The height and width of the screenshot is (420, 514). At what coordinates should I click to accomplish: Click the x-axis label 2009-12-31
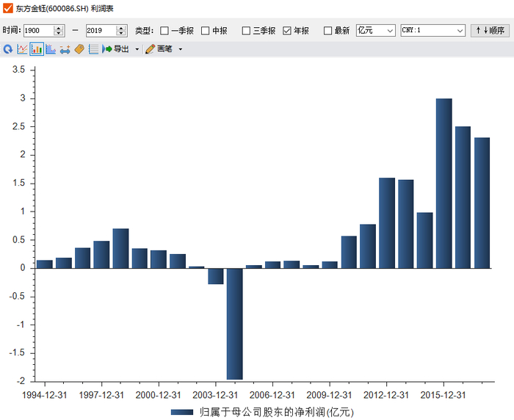pos(329,395)
